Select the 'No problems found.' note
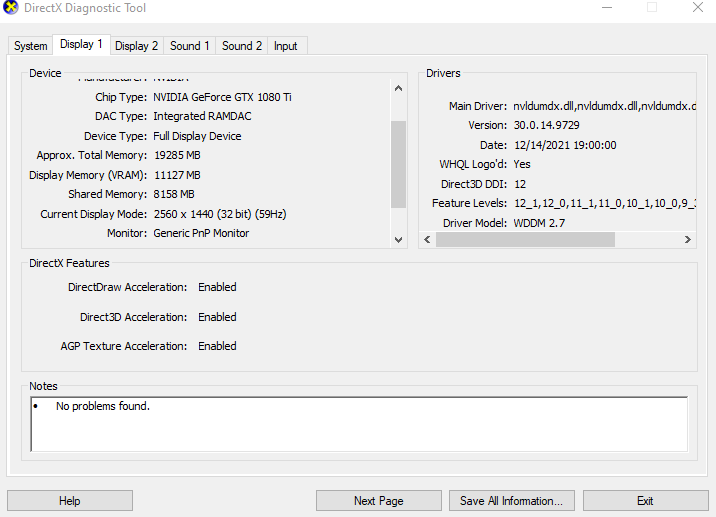 point(103,406)
